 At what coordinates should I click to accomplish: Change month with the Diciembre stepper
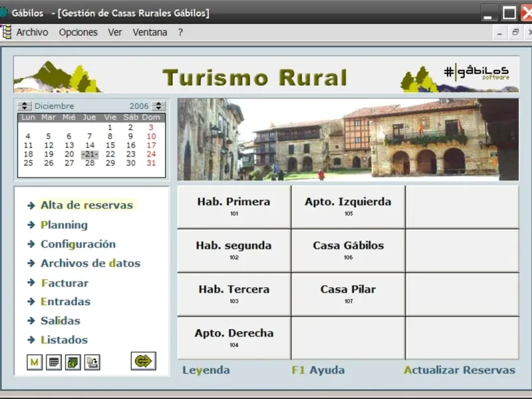pyautogui.click(x=25, y=106)
